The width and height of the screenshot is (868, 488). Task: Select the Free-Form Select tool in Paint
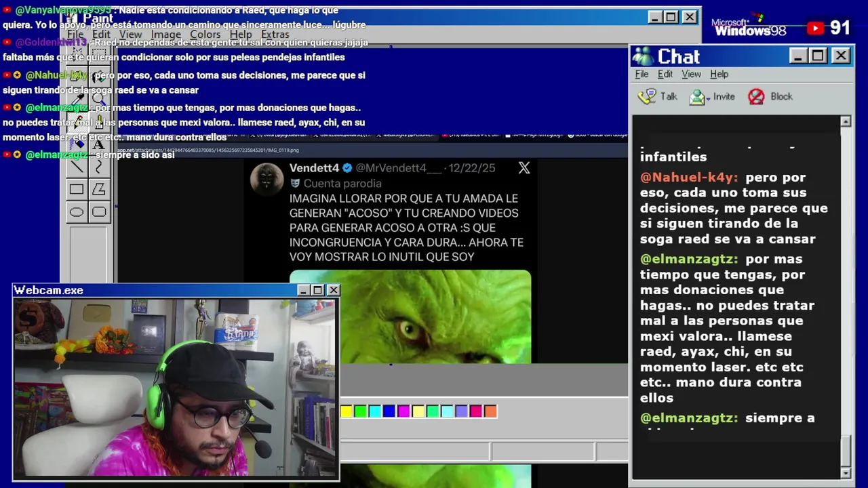(77, 53)
